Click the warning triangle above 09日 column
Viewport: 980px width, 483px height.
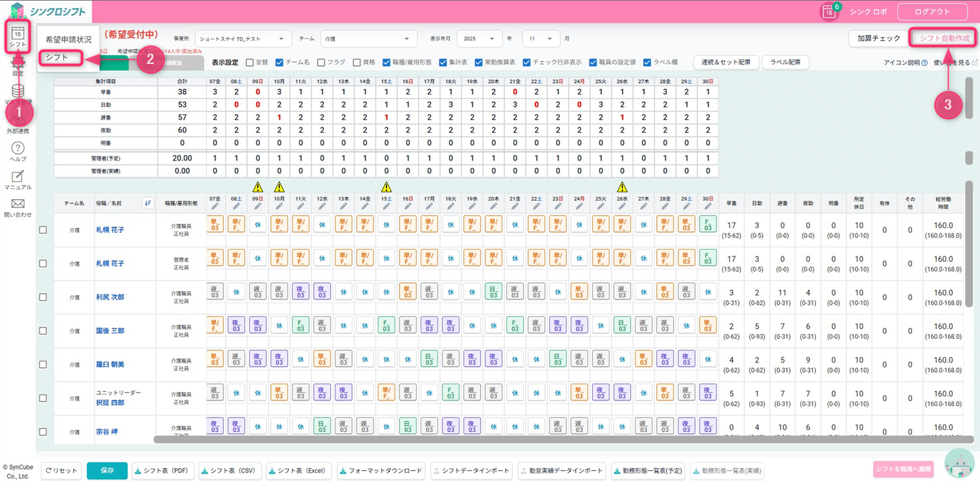click(257, 186)
